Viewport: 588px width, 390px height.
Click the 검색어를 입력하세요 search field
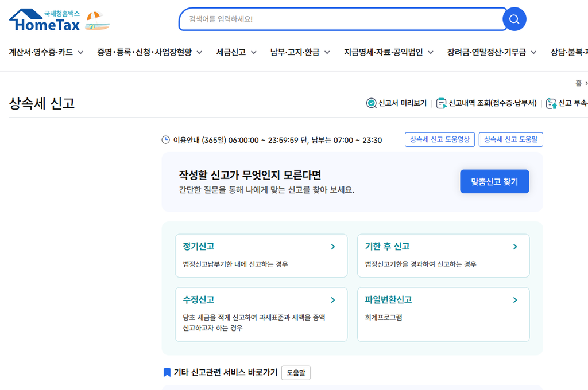click(342, 19)
